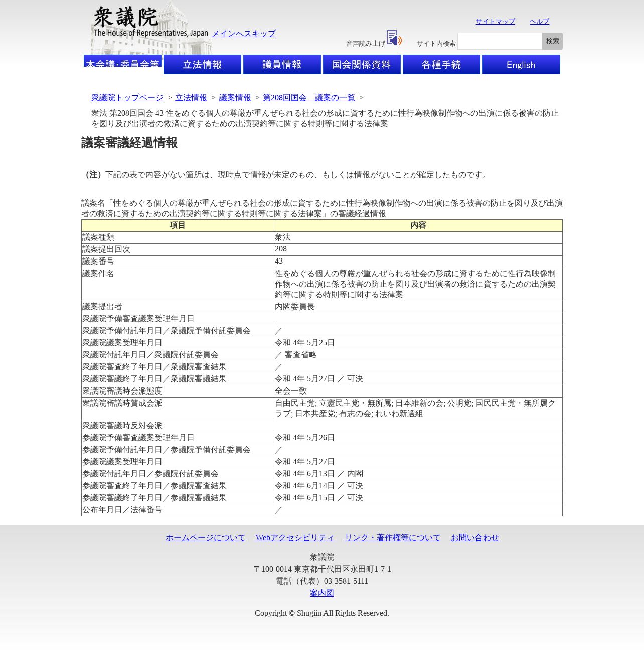Open ホームページについて footer link
Screen dimensions: 644x650
(206, 537)
